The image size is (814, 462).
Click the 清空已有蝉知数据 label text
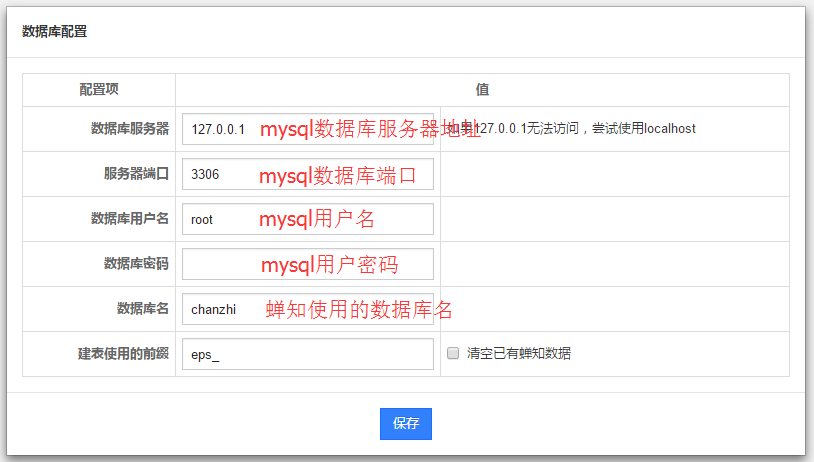click(519, 354)
